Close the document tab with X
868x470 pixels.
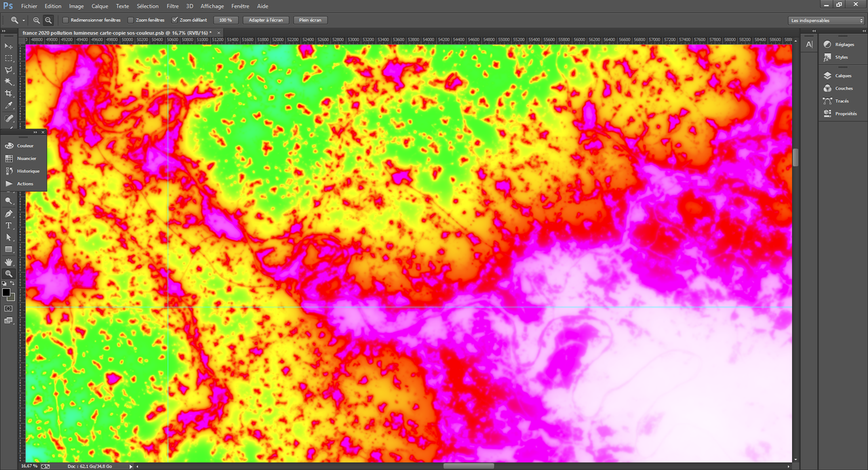pos(218,33)
